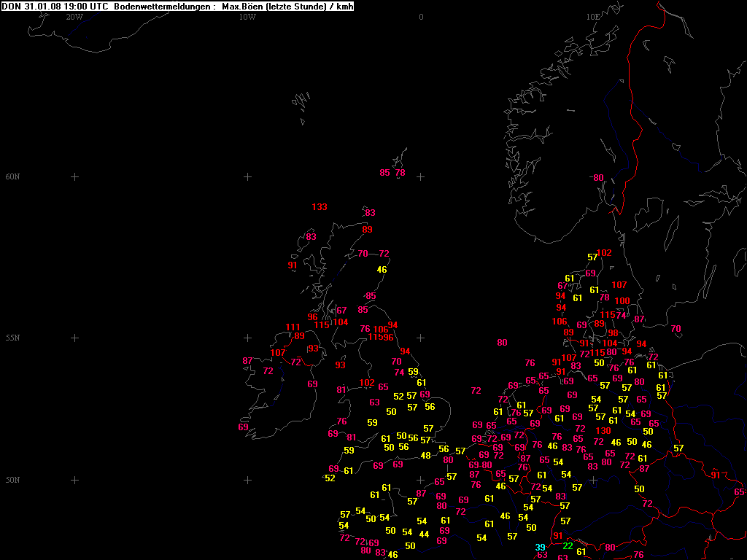Click the 10E longitude label
The image size is (747, 560).
point(593,17)
